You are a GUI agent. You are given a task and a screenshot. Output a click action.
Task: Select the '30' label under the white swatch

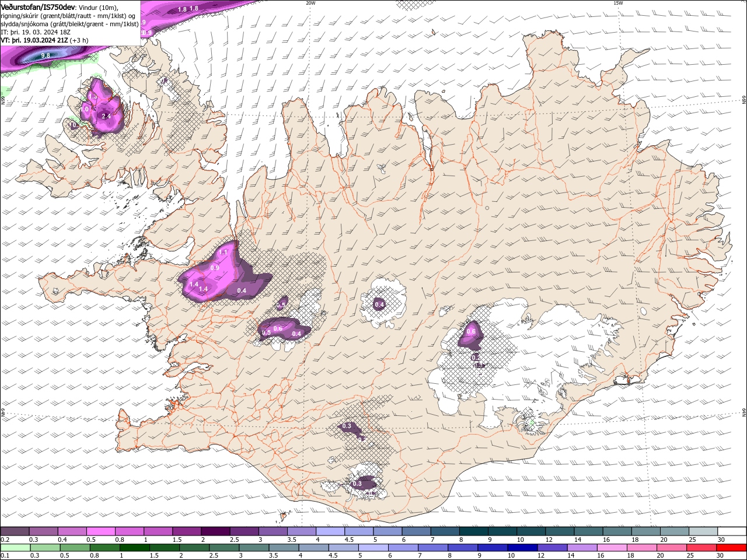pyautogui.click(x=721, y=540)
